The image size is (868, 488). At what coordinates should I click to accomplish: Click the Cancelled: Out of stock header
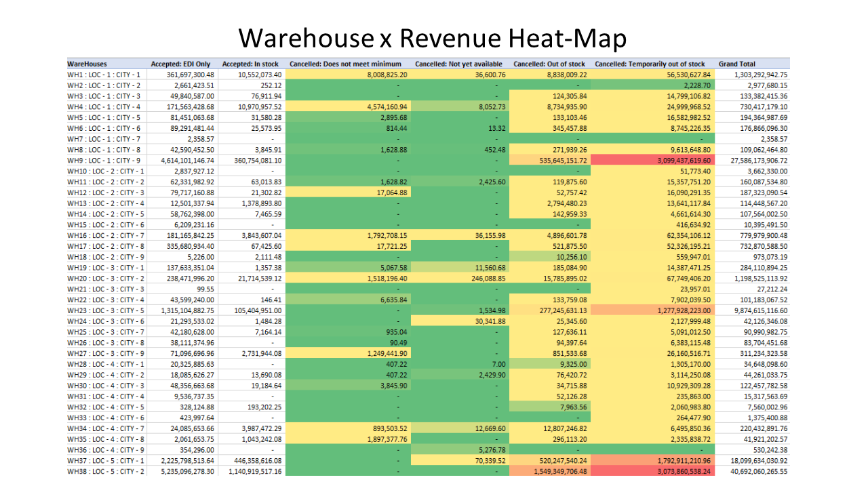click(549, 64)
